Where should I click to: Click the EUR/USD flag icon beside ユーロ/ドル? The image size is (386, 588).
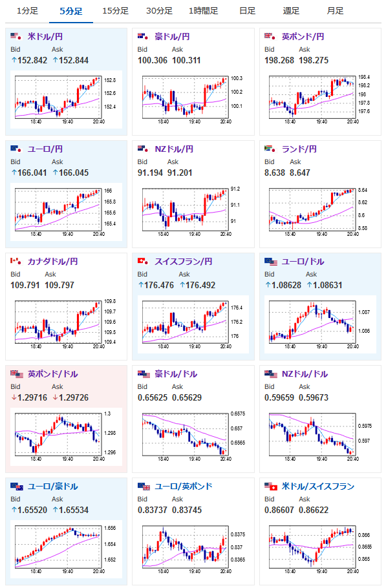pos(270,262)
